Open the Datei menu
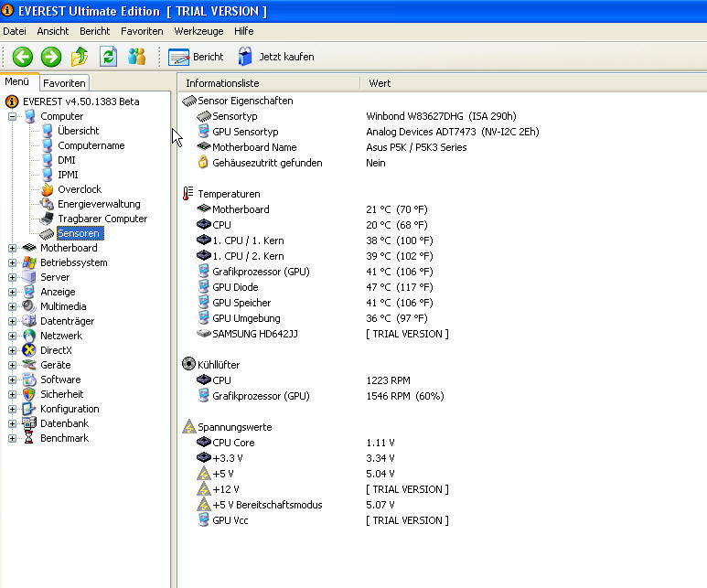Viewport: 707px width, 588px height. tap(15, 31)
